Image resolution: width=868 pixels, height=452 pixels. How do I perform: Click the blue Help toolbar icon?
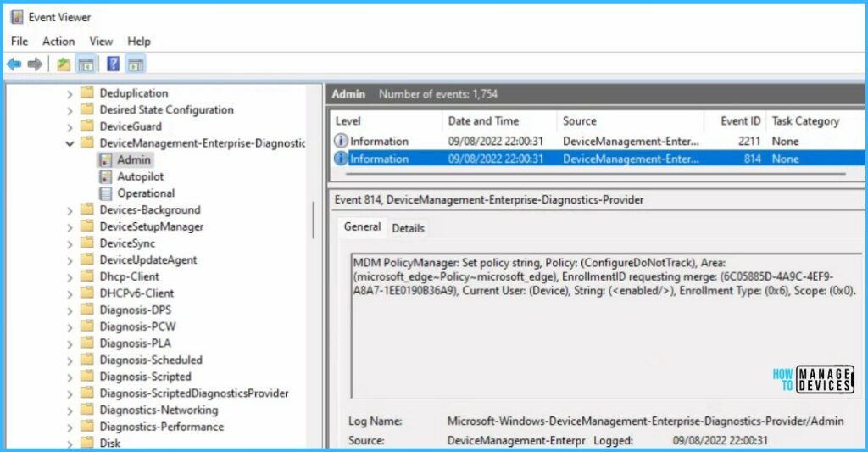click(x=113, y=64)
